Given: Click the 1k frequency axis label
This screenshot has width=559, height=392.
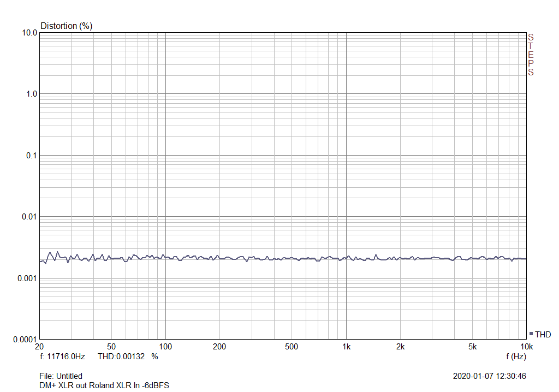Looking at the screenshot, I should pyautogui.click(x=346, y=347).
